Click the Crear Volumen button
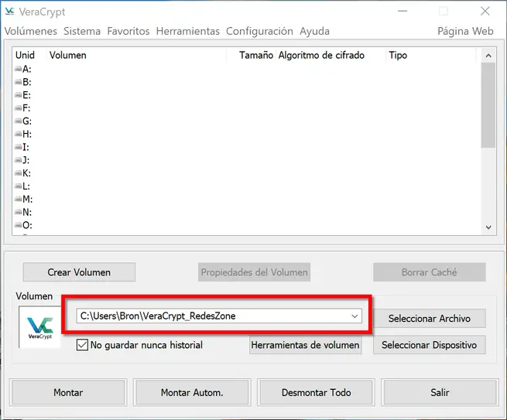507x420 pixels. [79, 272]
